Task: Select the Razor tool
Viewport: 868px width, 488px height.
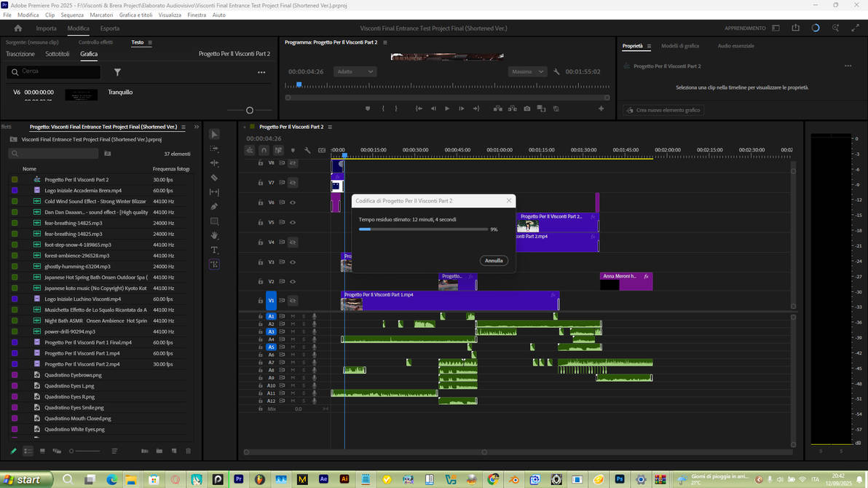Action: click(214, 178)
